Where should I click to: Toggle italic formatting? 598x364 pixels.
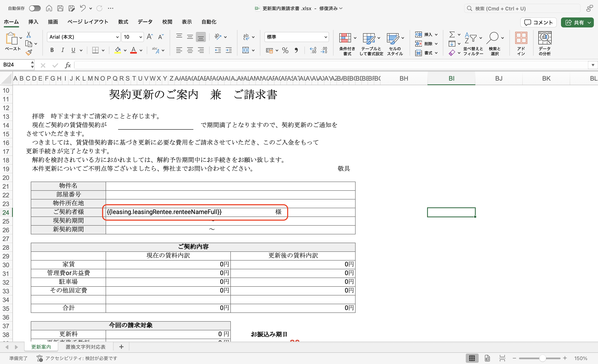coord(63,50)
